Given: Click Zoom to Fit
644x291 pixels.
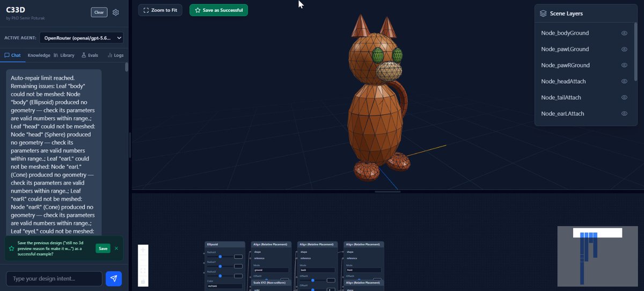Looking at the screenshot, I should pyautogui.click(x=160, y=10).
